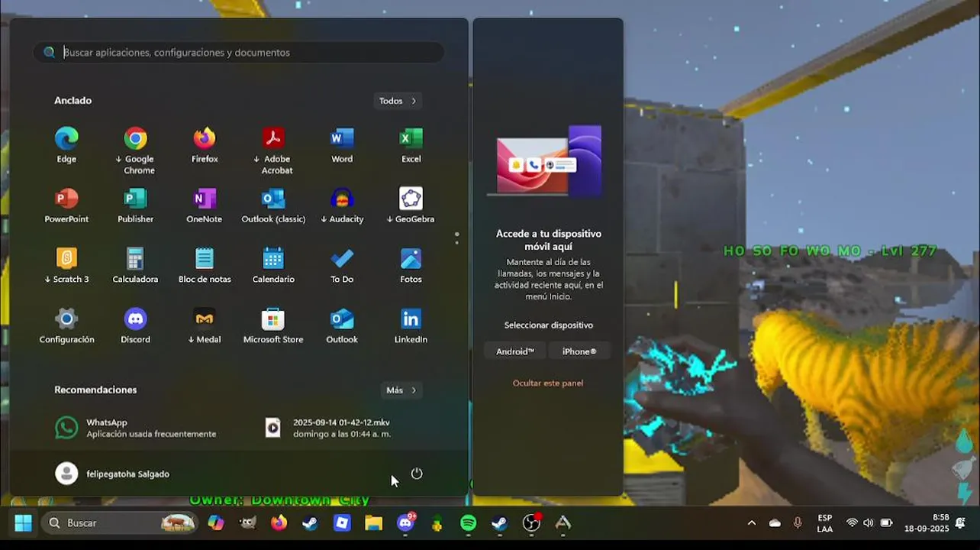Image resolution: width=980 pixels, height=550 pixels.
Task: Open Bloc de notas app
Action: [205, 266]
